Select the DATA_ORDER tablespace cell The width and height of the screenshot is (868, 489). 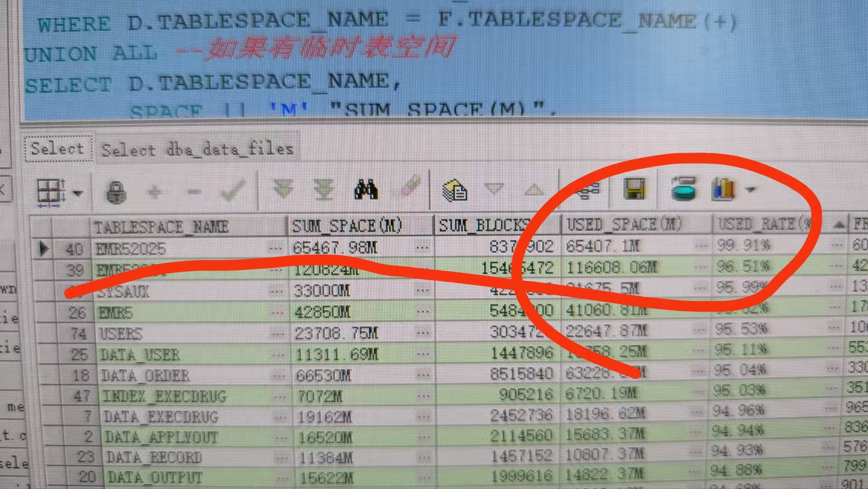(145, 375)
